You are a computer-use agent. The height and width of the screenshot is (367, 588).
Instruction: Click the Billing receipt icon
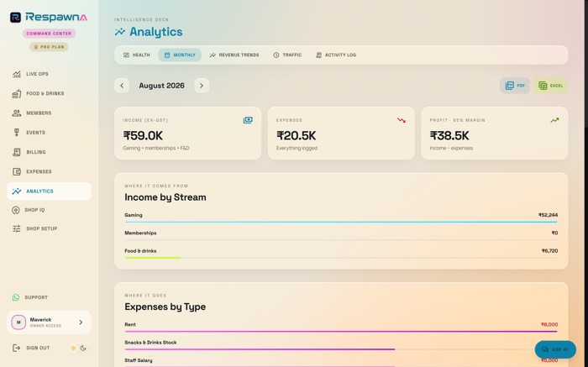17,152
